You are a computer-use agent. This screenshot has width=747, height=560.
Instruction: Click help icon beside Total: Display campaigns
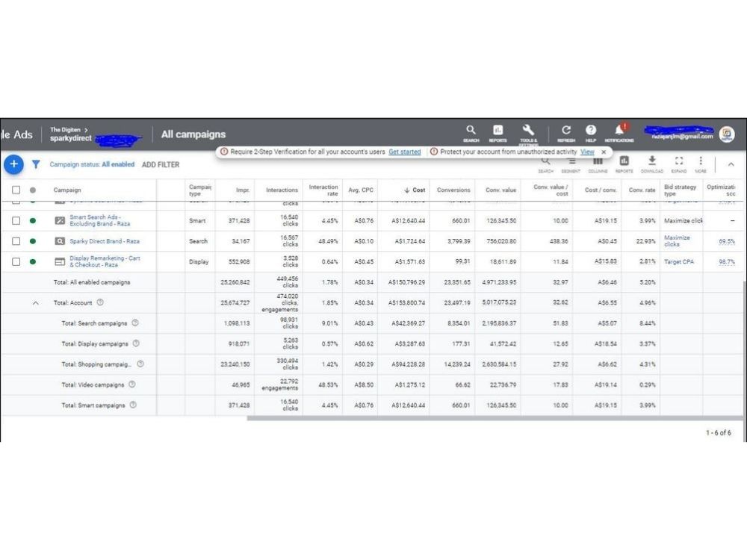coord(136,343)
